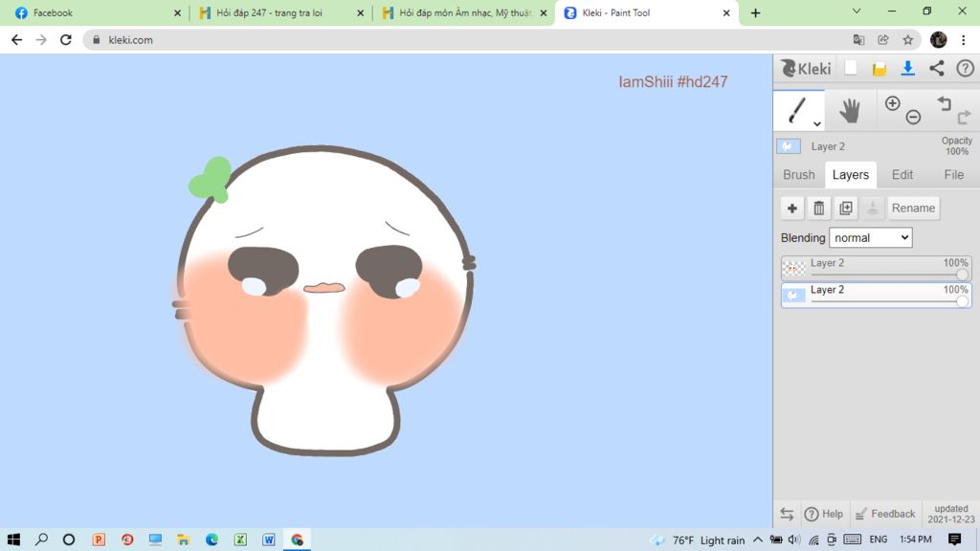The width and height of the screenshot is (980, 551).
Task: Open the brush tool dropdown arrow
Action: tap(817, 123)
